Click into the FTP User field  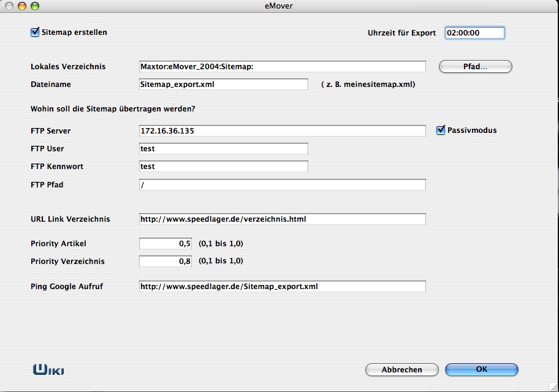223,149
